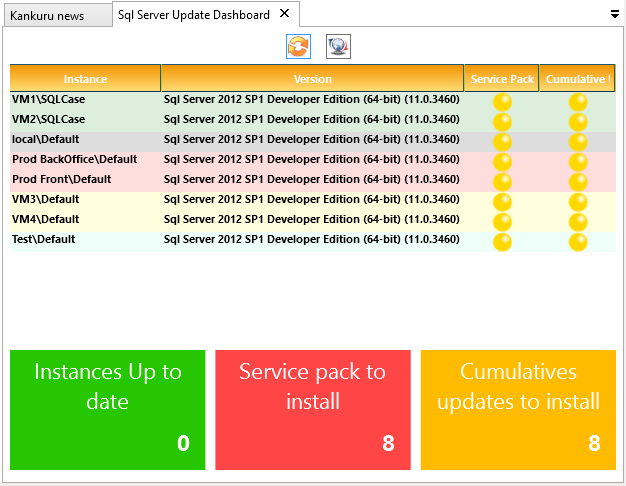
Task: Click Cumulative status ball for local\Default
Action: tap(578, 142)
